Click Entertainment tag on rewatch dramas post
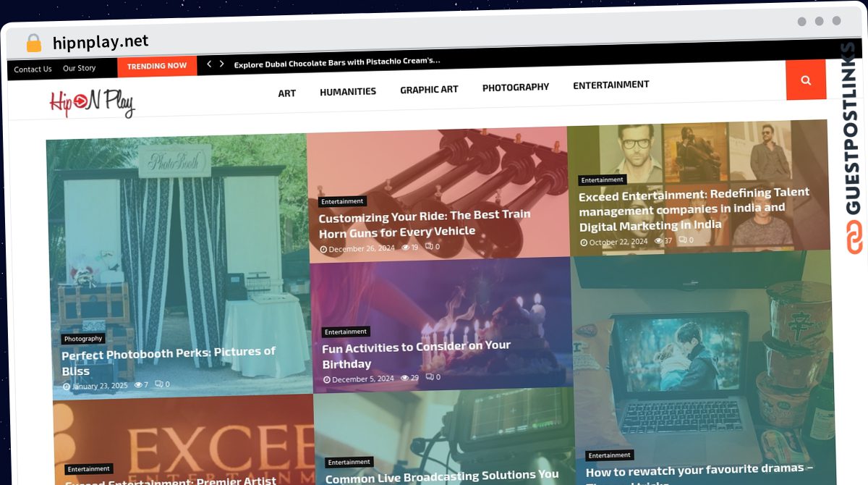The image size is (868, 485). (x=610, y=455)
